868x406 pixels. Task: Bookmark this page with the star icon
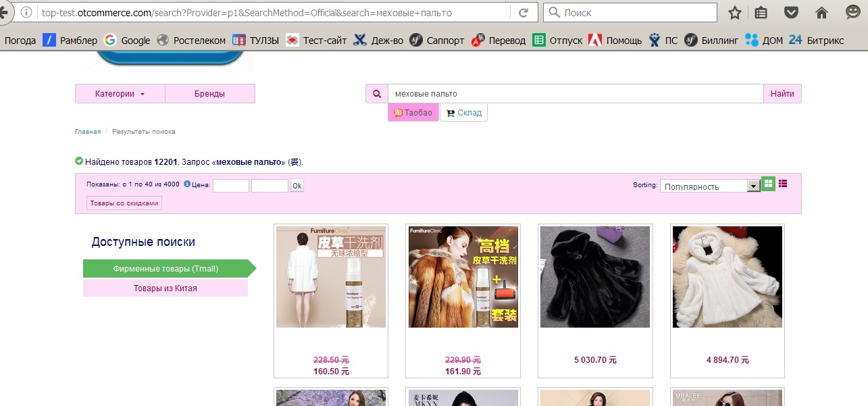coord(735,13)
